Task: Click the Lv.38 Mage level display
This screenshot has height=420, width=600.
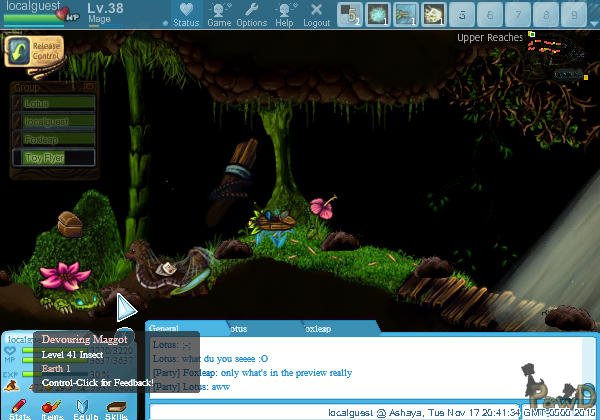Action: [x=105, y=13]
